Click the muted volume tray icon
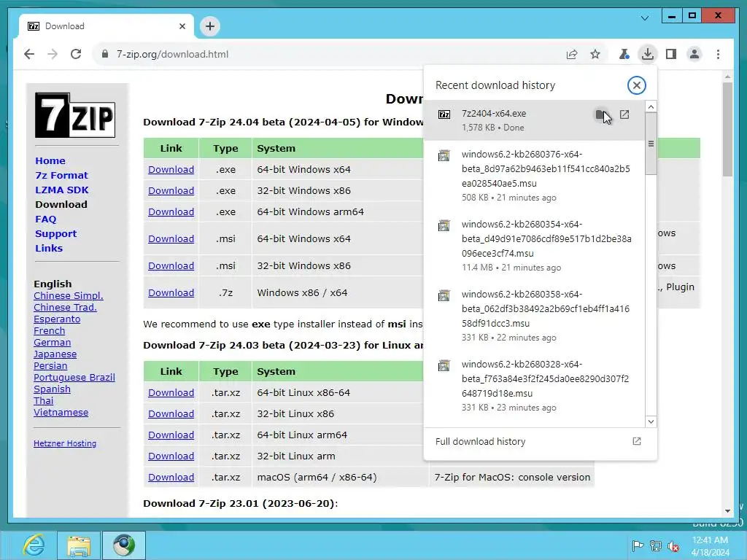This screenshot has height=560, width=747. [673, 546]
